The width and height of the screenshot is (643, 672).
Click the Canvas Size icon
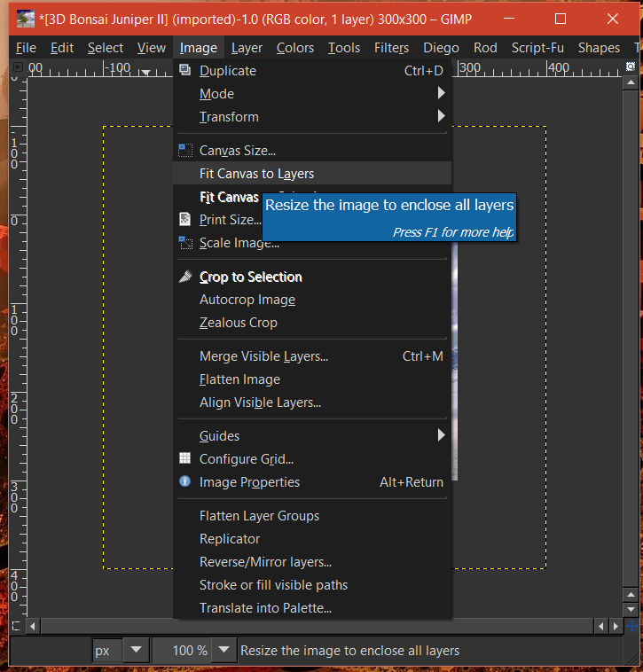(x=184, y=150)
